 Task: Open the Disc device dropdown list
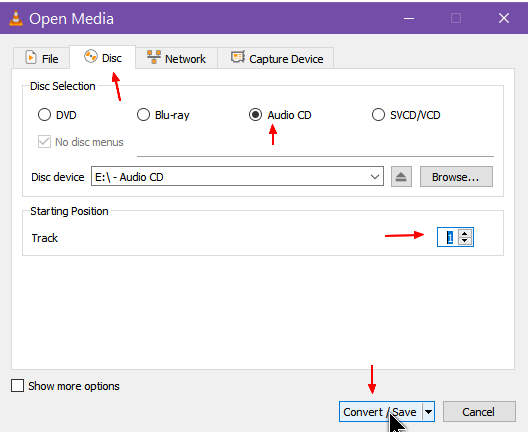237,176
